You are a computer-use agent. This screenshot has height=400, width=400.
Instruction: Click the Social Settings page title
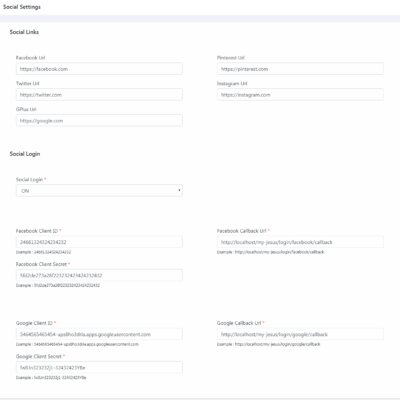click(22, 7)
